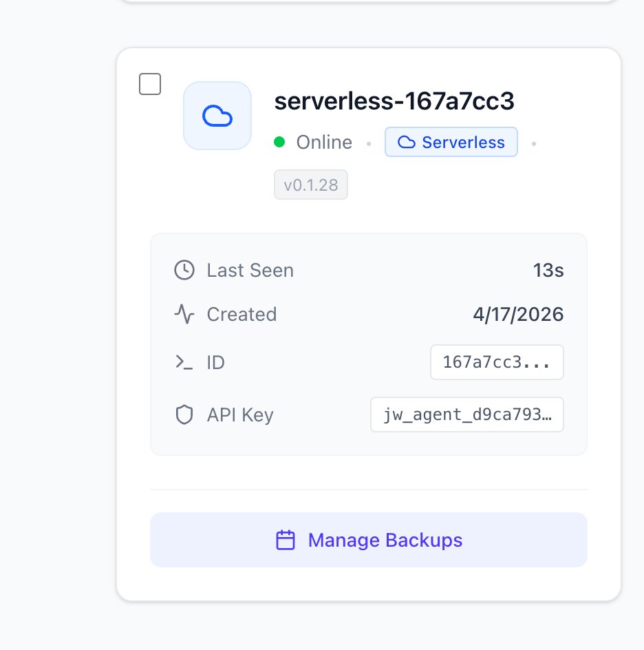Click the green Online status dot

279,142
